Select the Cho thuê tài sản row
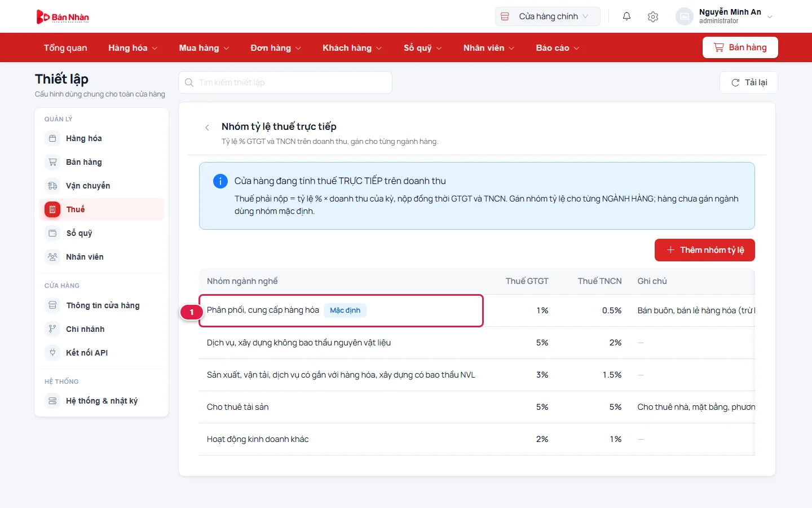 point(477,407)
